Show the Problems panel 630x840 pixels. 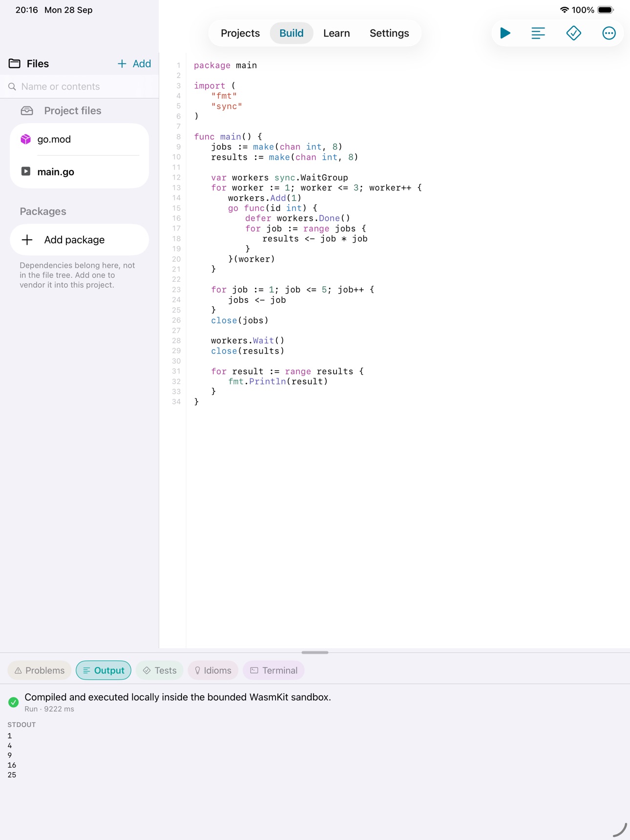pyautogui.click(x=40, y=671)
